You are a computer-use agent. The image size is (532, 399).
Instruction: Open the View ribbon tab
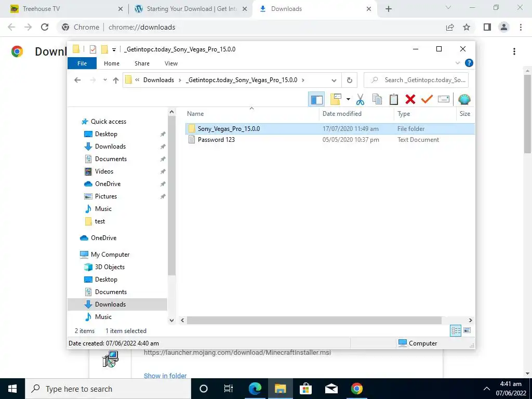tap(171, 63)
